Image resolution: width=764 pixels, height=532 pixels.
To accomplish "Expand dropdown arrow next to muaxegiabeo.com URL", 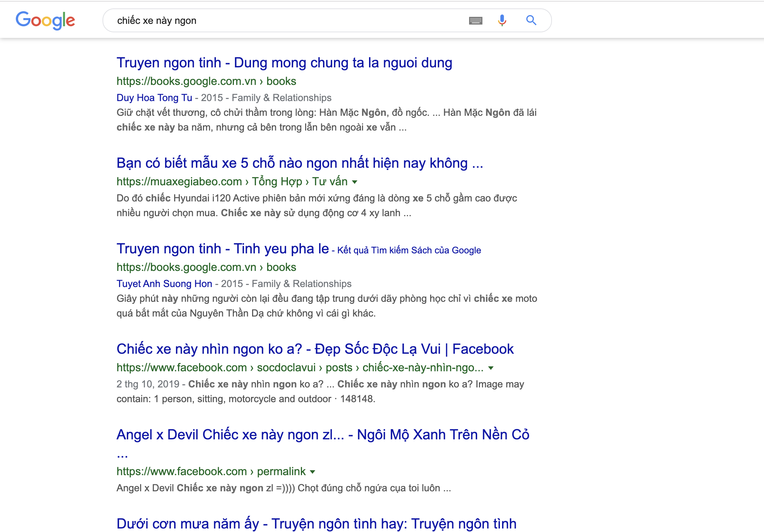I will point(355,182).
